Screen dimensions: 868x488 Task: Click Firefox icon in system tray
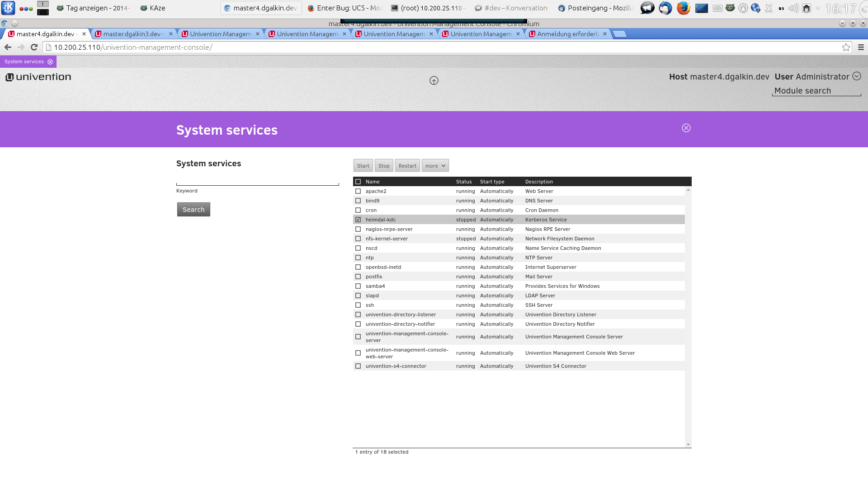(x=683, y=8)
